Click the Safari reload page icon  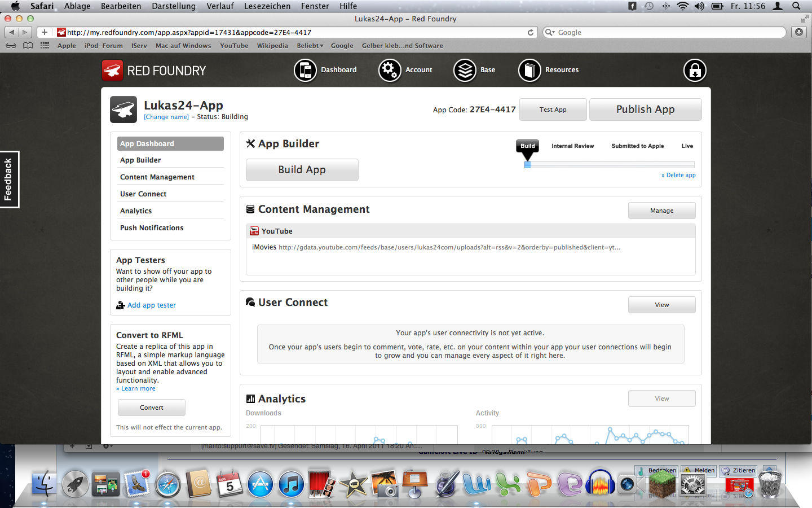(x=530, y=33)
